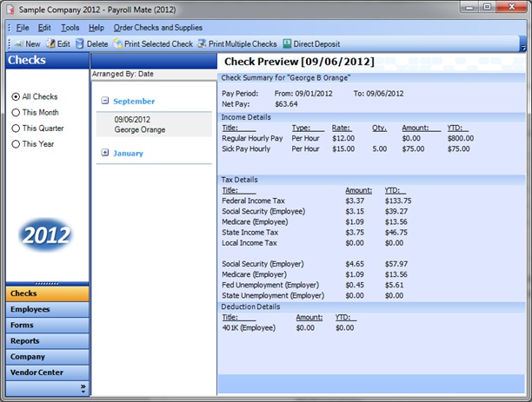Switch to the Employees section

(x=30, y=309)
